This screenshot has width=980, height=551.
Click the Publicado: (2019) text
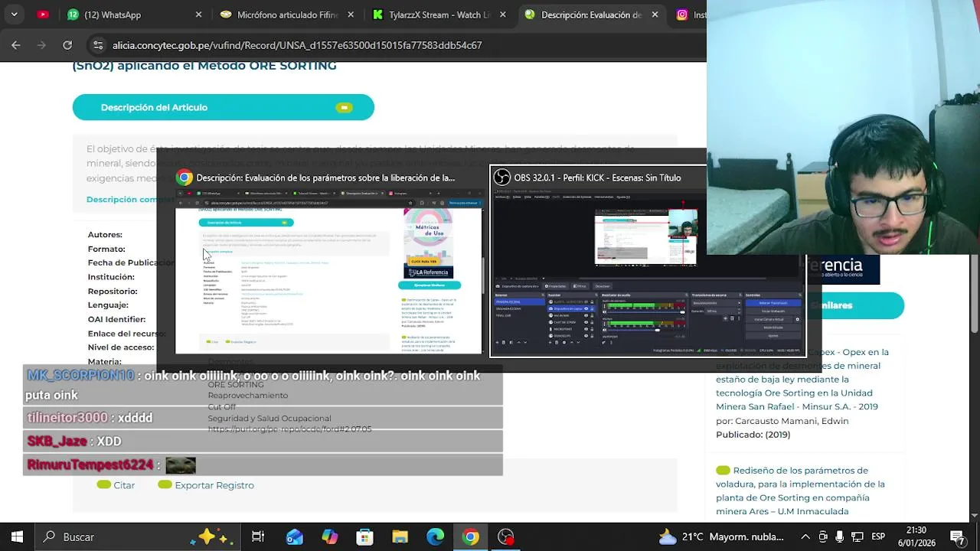click(x=753, y=435)
